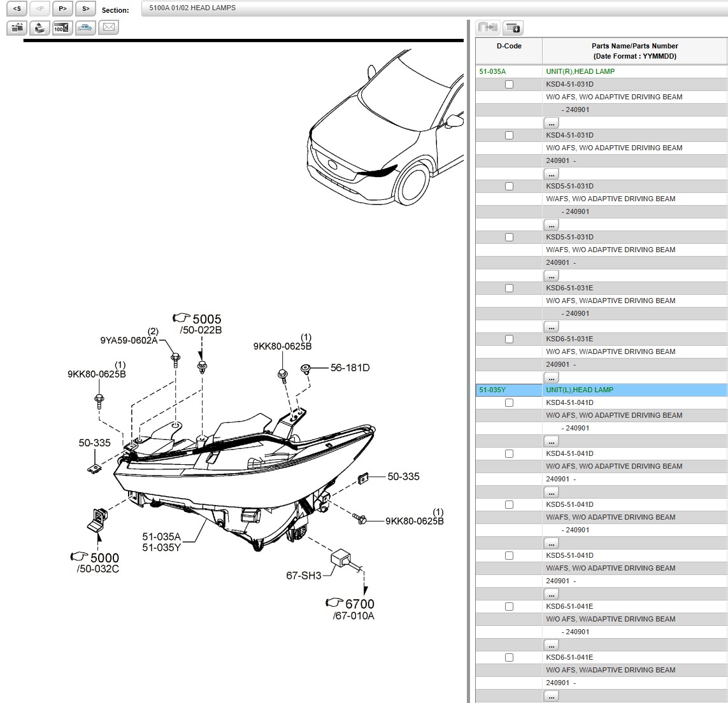Open the parts list document icon
This screenshot has height=703, width=728.
17,28
